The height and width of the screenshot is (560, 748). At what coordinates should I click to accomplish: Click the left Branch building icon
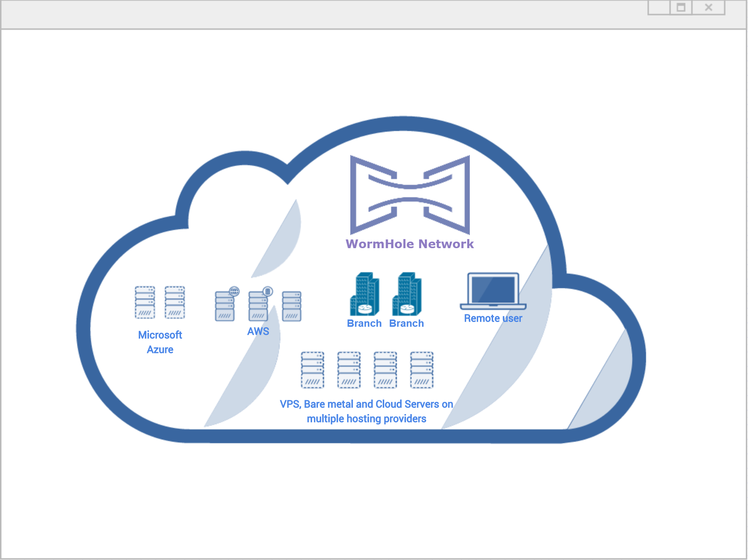365,294
